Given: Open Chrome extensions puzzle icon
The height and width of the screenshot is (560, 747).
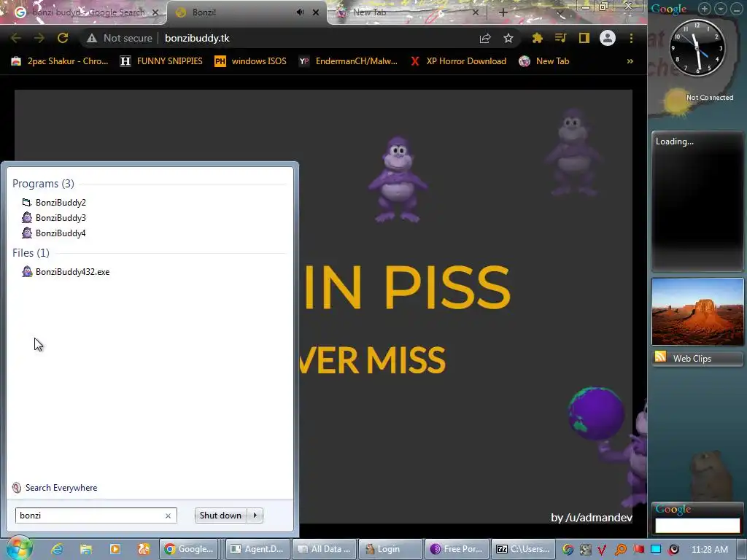Looking at the screenshot, I should (x=538, y=38).
